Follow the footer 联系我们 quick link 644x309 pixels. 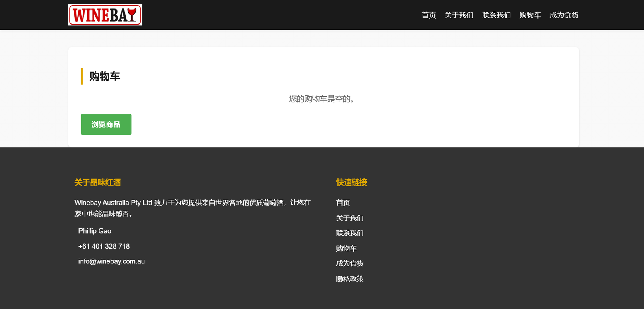coord(350,233)
